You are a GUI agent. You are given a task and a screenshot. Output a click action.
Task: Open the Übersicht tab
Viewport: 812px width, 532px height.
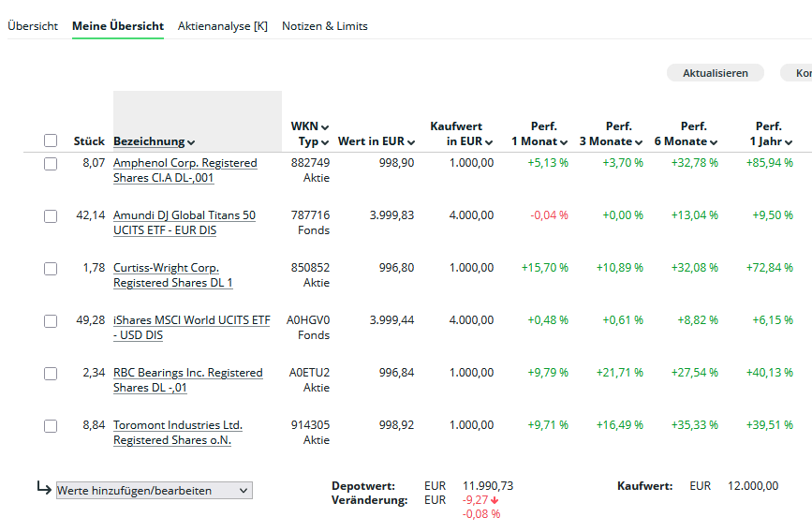click(33, 26)
